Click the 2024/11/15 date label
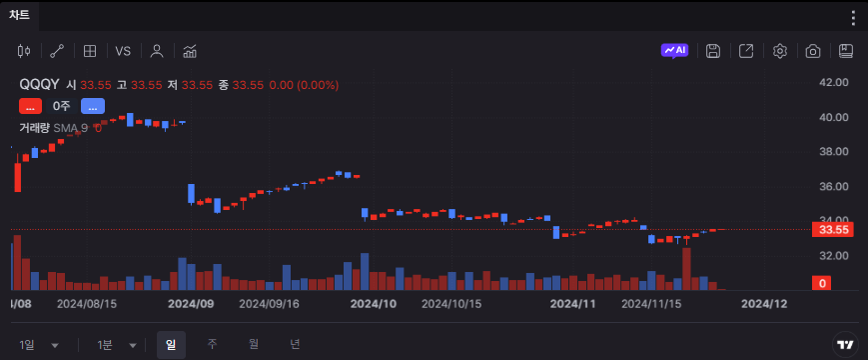Screen dimensions: 868x360 point(651,304)
